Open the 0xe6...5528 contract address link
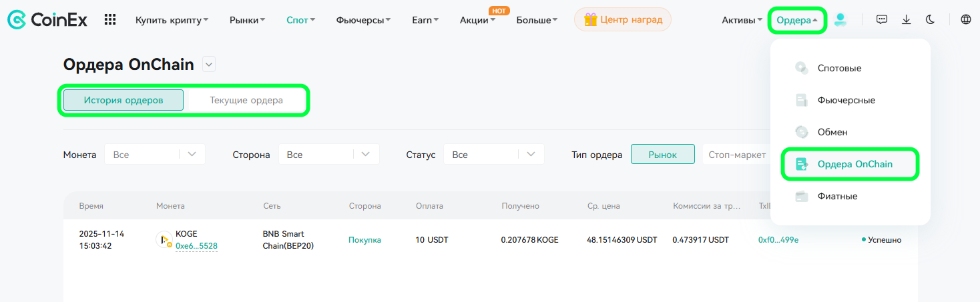Image resolution: width=980 pixels, height=302 pixels. coord(196,246)
